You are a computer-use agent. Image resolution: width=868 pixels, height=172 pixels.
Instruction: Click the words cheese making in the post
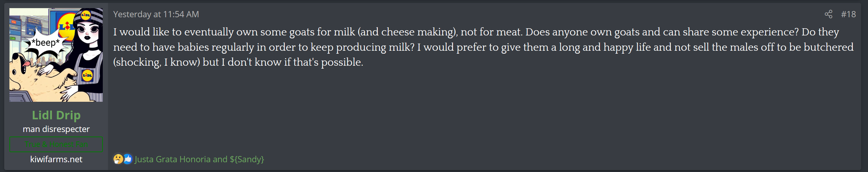[417, 32]
